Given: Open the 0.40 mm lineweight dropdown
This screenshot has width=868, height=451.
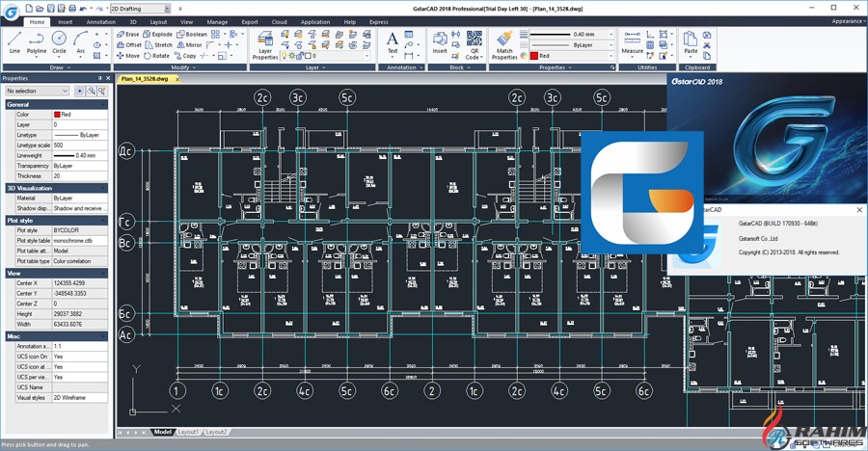Looking at the screenshot, I should click(x=610, y=34).
